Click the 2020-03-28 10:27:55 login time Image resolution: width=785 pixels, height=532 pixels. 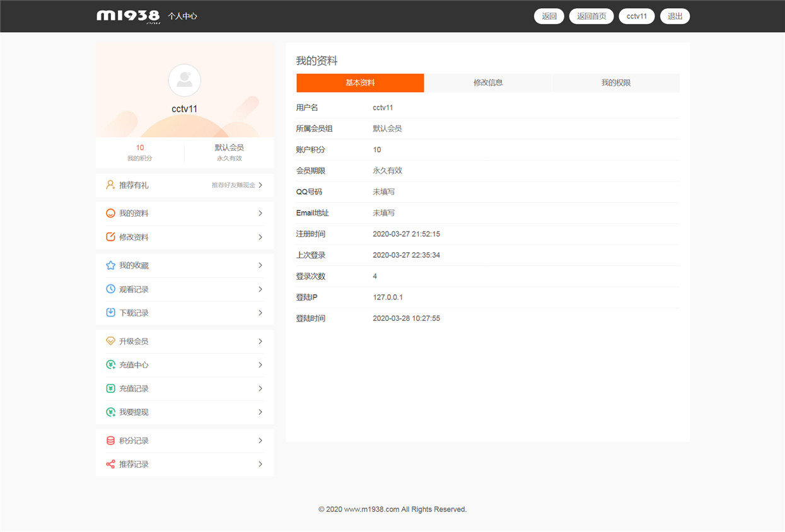pos(407,318)
